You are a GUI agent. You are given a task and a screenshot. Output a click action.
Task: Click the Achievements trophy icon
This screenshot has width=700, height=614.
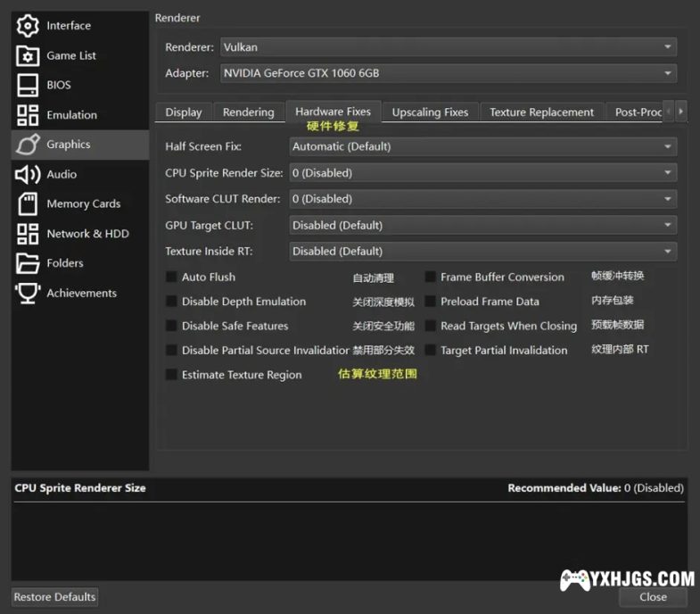coord(29,293)
